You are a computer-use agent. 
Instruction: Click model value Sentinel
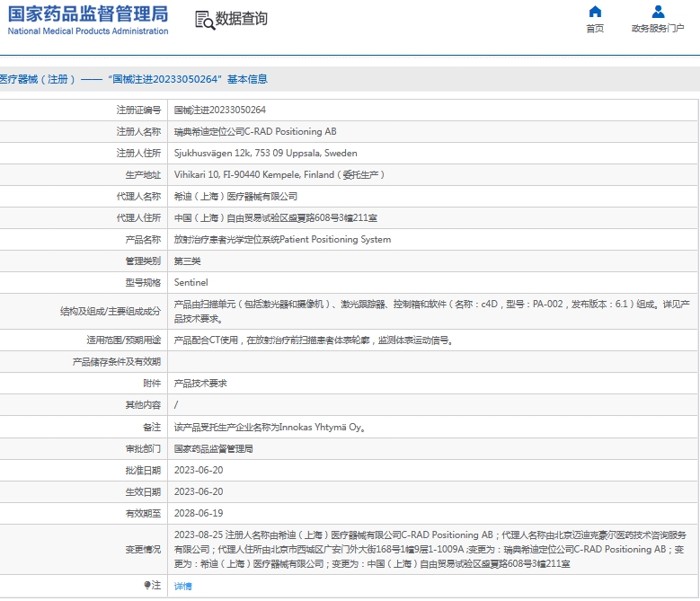click(x=191, y=282)
